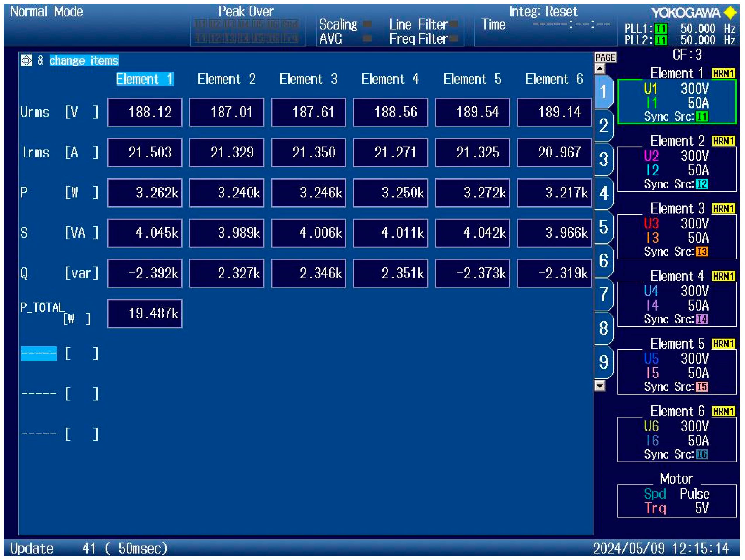Viewport: 745px width, 560px height.
Task: Select the Element 1 column header
Action: [x=145, y=79]
